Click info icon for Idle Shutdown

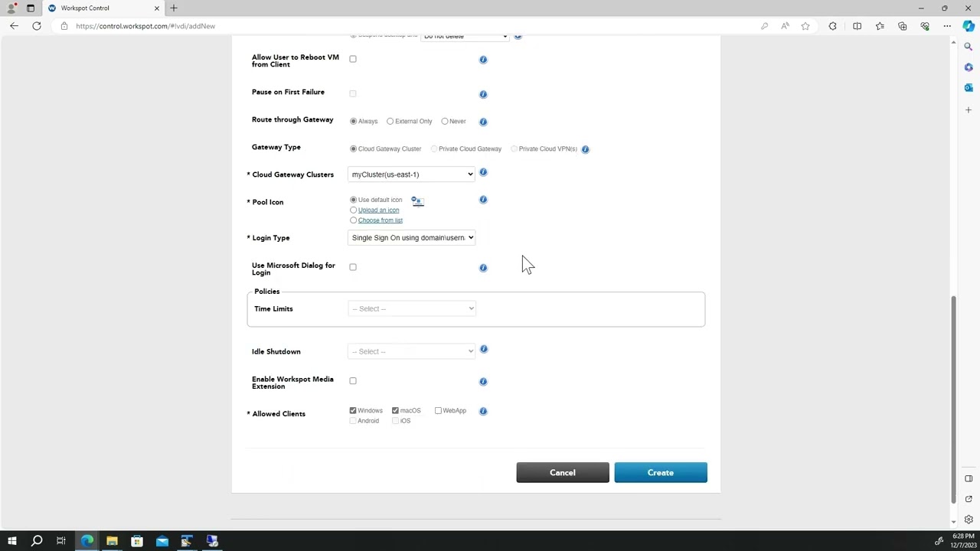coord(483,349)
